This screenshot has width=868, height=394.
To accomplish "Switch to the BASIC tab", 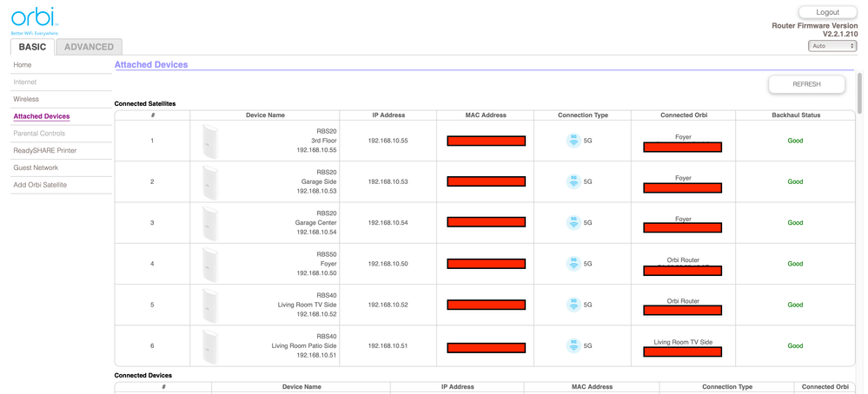I will tap(32, 47).
